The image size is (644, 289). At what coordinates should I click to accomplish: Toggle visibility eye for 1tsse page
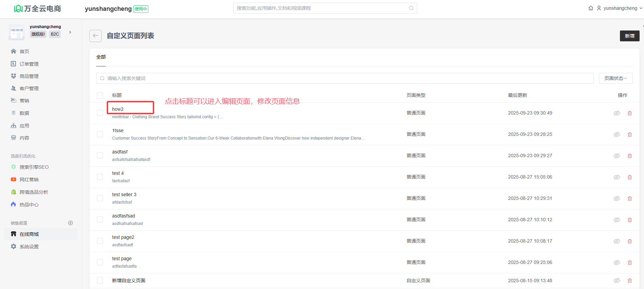click(617, 135)
